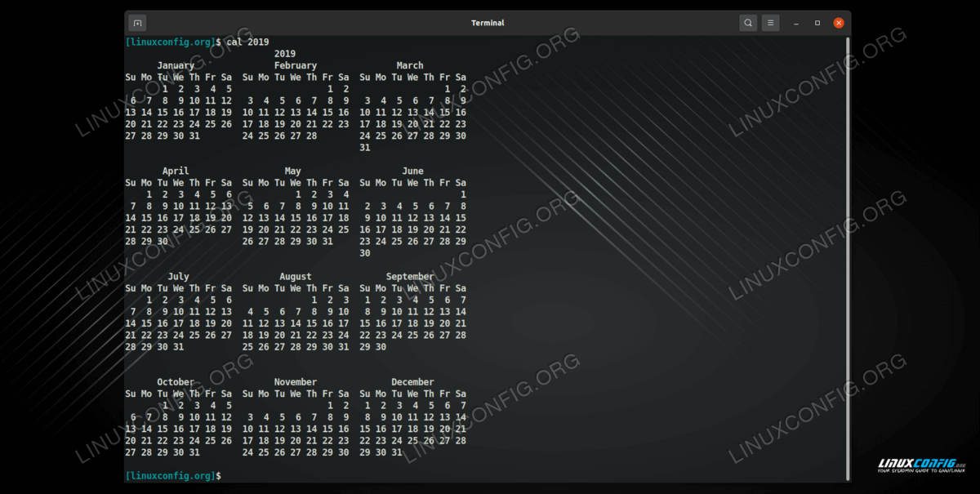The height and width of the screenshot is (494, 980).
Task: Select the February month heading
Action: click(x=296, y=65)
